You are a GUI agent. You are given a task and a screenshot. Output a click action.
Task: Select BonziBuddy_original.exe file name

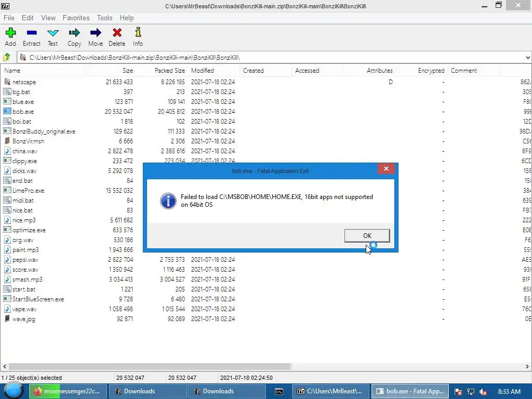click(44, 131)
